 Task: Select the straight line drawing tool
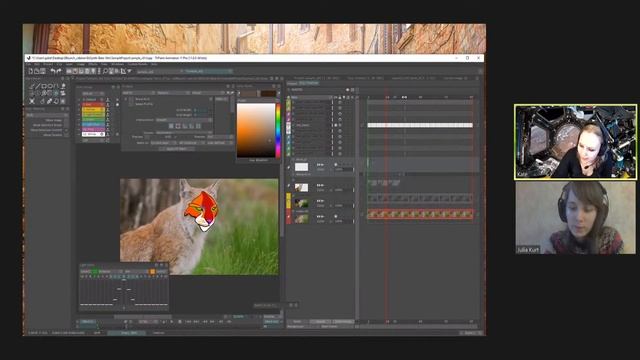[38, 87]
